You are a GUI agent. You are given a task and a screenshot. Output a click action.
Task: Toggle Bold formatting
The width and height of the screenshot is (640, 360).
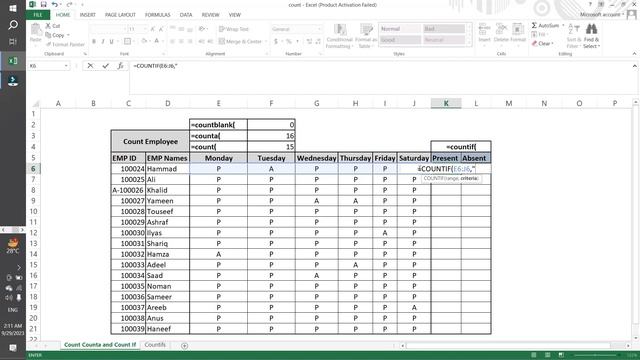(x=94, y=41)
